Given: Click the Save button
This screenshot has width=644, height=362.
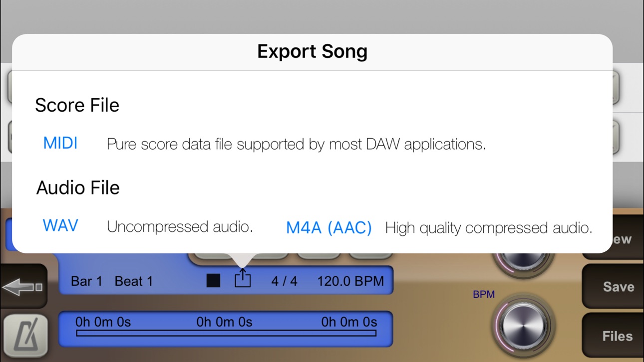Looking at the screenshot, I should pos(618,287).
